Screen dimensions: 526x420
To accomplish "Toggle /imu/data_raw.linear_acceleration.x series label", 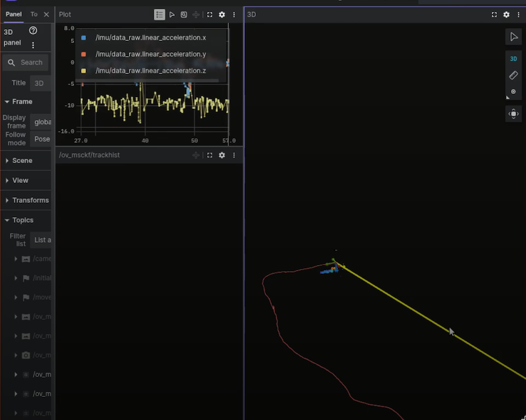I will pyautogui.click(x=151, y=38).
